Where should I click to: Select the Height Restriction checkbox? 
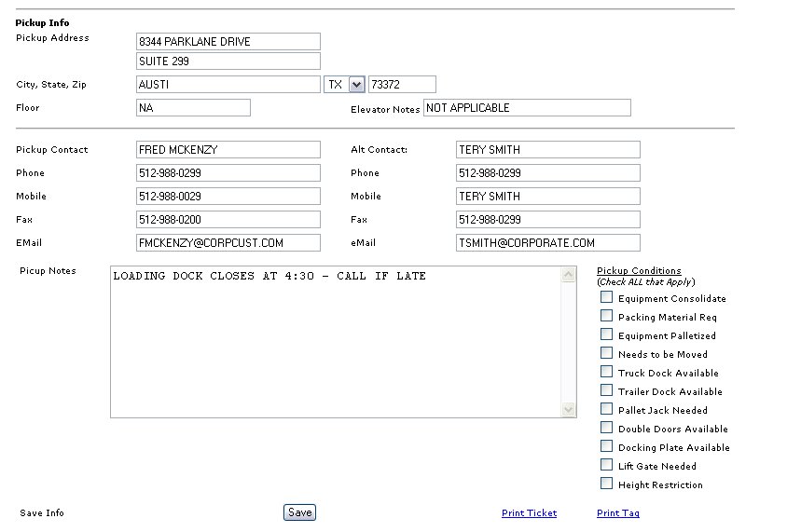607,484
